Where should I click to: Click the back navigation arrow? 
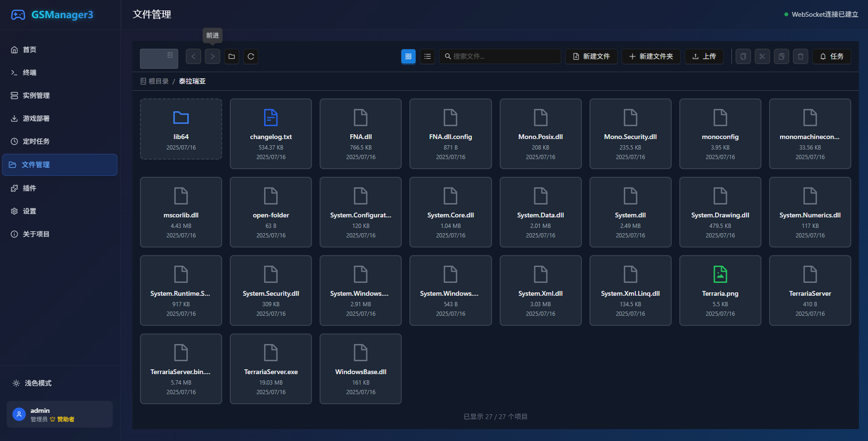point(193,56)
